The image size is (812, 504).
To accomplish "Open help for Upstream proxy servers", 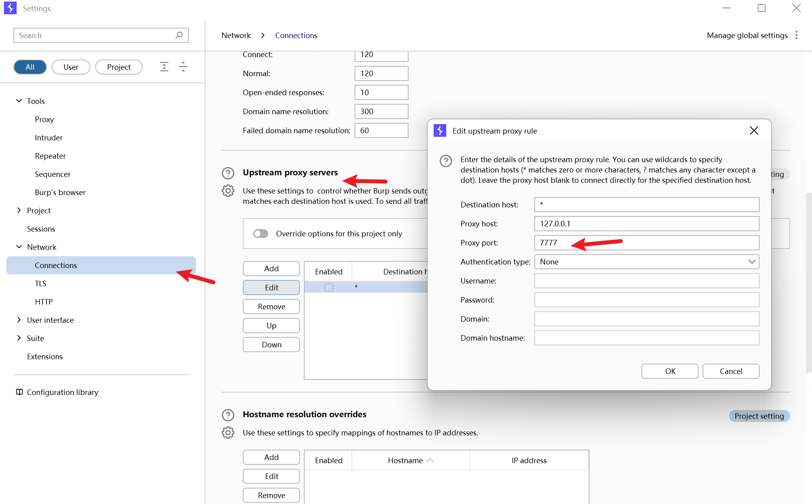I will [x=228, y=173].
